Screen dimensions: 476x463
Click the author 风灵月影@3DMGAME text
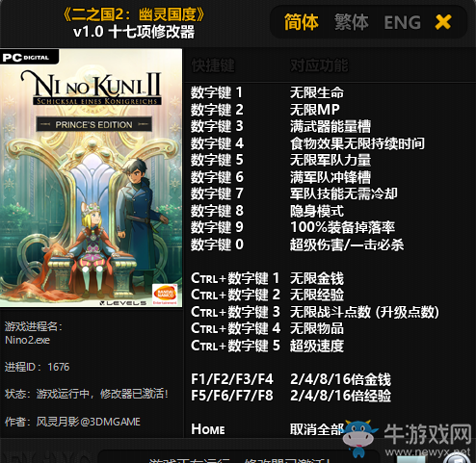[x=88, y=422]
